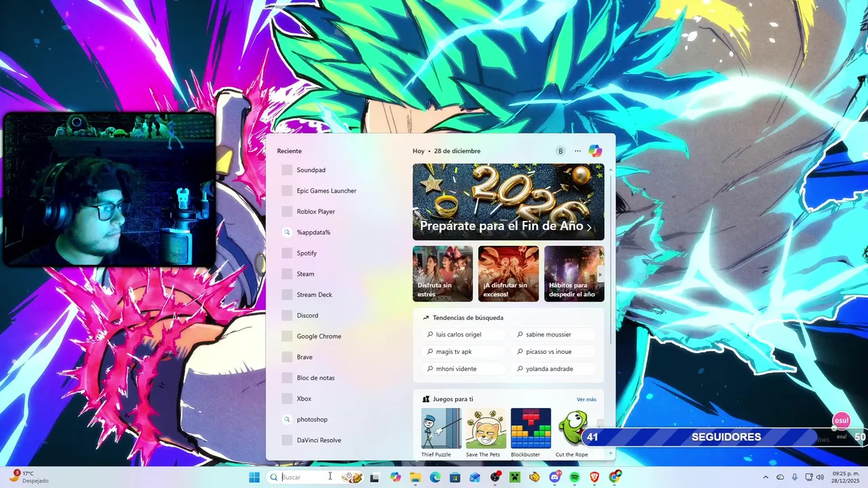Click the Copilot icon in search panel
This screenshot has height=488, width=868.
click(595, 151)
